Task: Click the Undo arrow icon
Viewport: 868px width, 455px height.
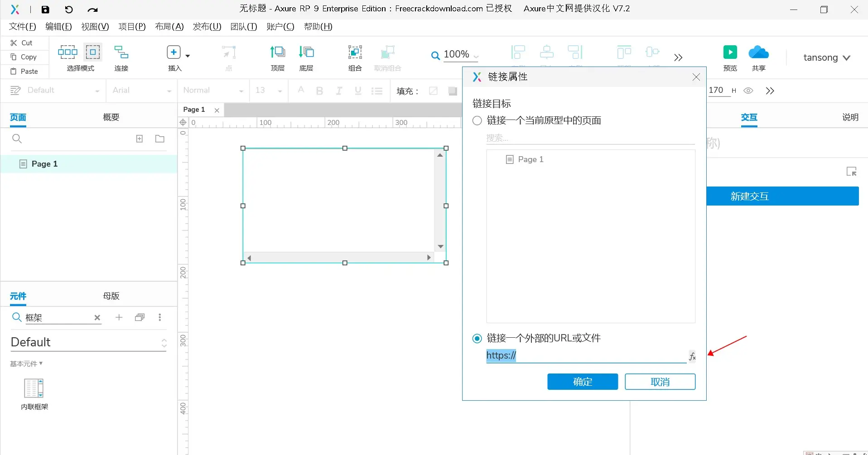Action: [69, 10]
